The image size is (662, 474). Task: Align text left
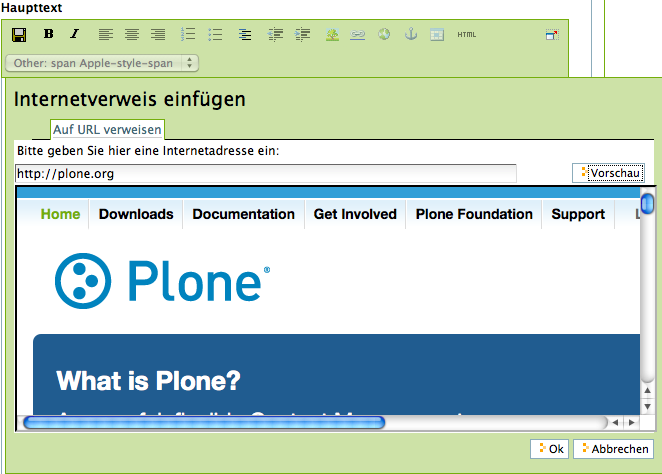point(106,34)
